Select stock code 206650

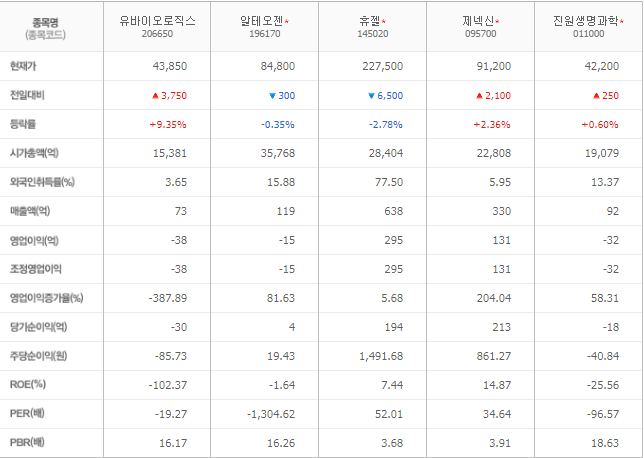click(157, 34)
